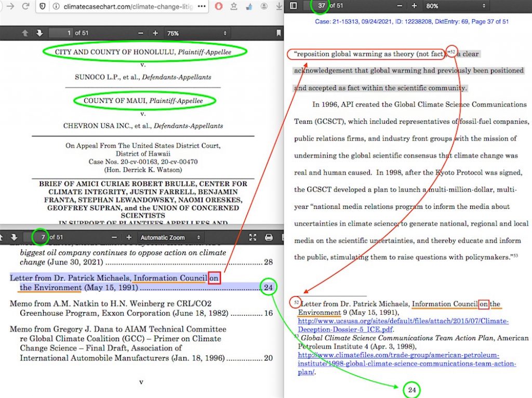This screenshot has height=398, width=532.
Task: Click the print icon in bottom PDF toolbar
Action: click(269, 237)
